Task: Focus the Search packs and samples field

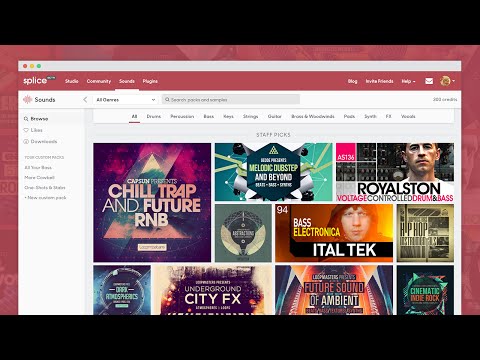Action: 231,99
